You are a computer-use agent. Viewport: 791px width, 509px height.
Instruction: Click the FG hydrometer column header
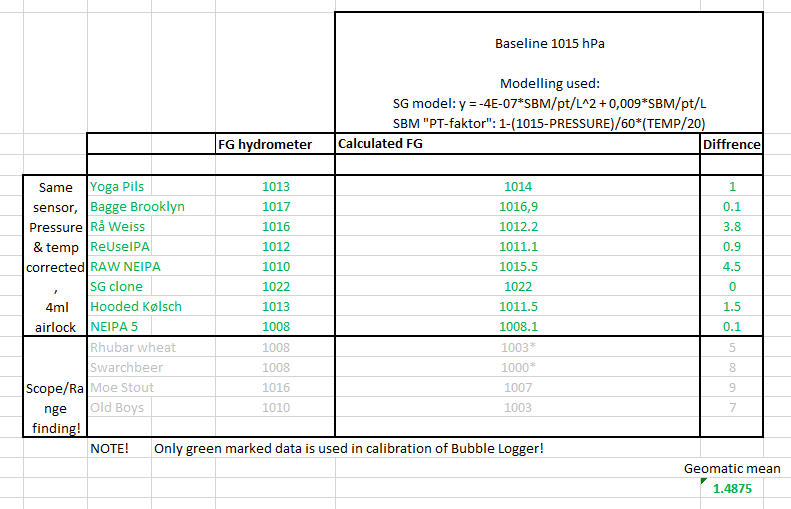265,144
